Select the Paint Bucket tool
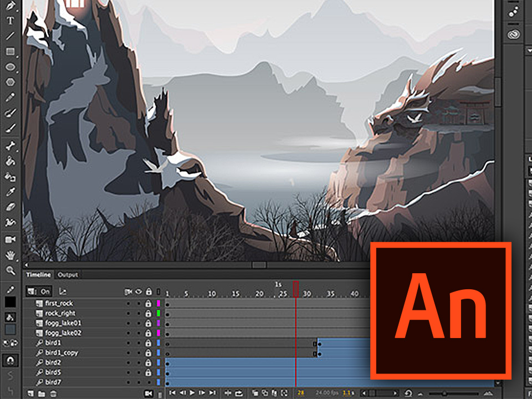Image resolution: width=532 pixels, height=399 pixels. click(x=11, y=161)
